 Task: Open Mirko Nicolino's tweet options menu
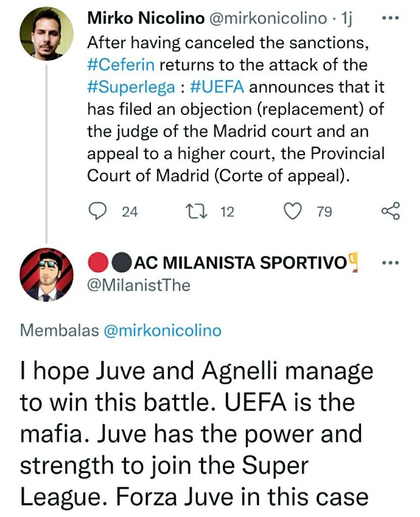click(390, 18)
